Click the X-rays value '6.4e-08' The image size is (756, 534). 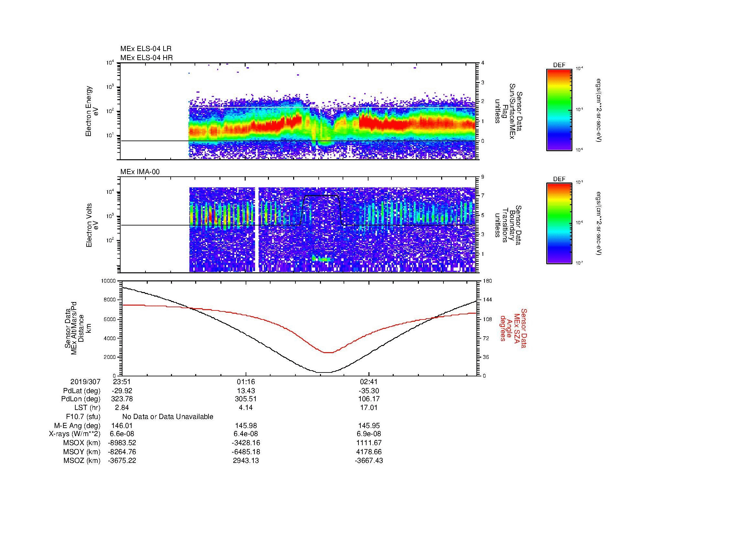pyautogui.click(x=246, y=434)
